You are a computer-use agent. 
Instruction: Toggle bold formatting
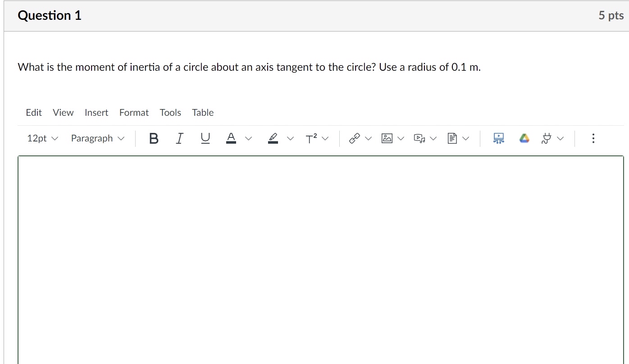[x=154, y=138]
